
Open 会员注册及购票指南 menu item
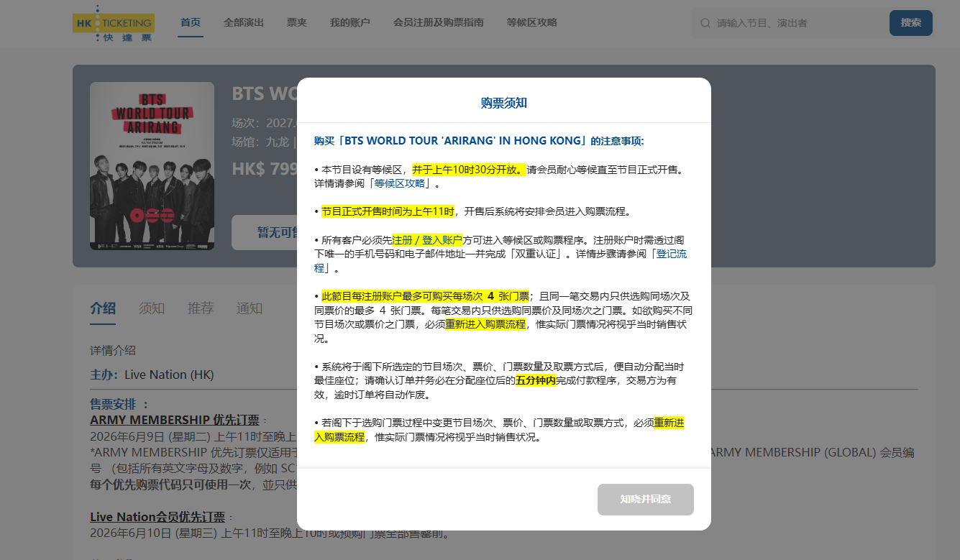coord(439,23)
